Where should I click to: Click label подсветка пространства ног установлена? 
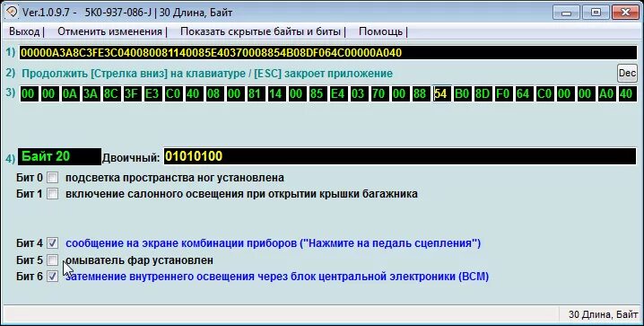point(175,178)
